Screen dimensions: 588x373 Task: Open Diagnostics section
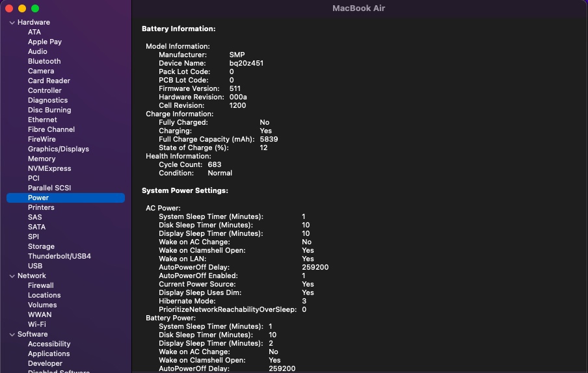point(47,100)
